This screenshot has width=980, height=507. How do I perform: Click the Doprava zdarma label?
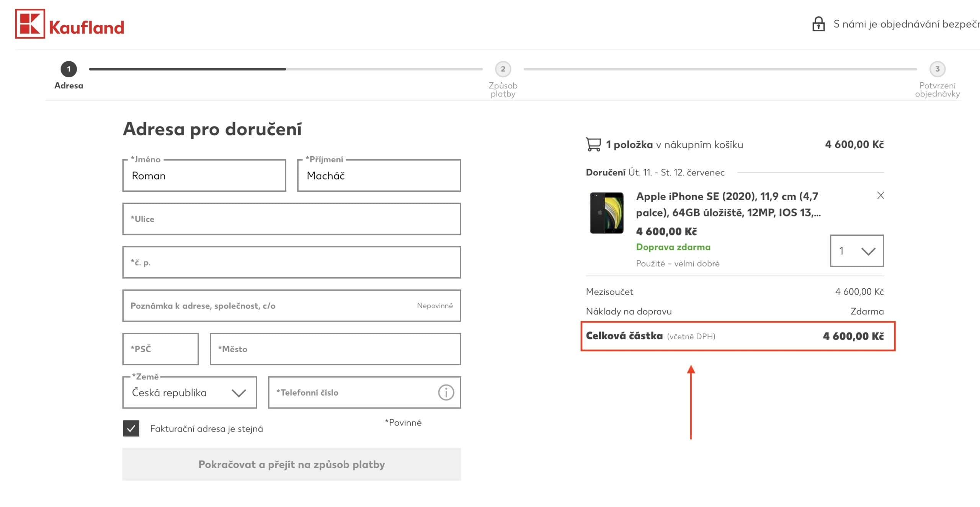(673, 247)
